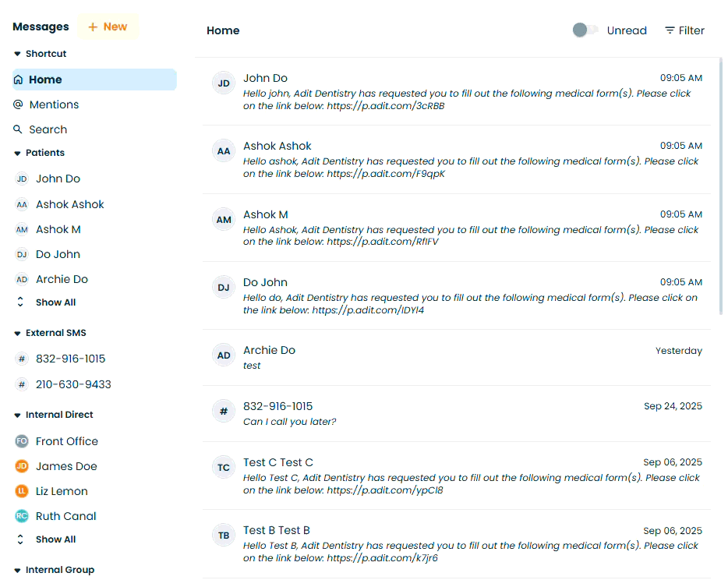Open the Home shortcut
728x580 pixels.
pos(45,80)
